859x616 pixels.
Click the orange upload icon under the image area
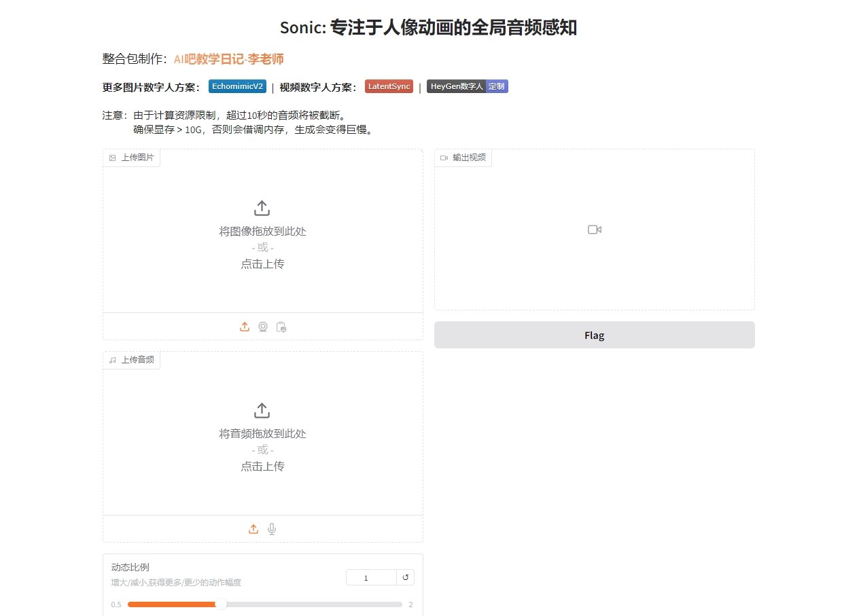(x=245, y=327)
